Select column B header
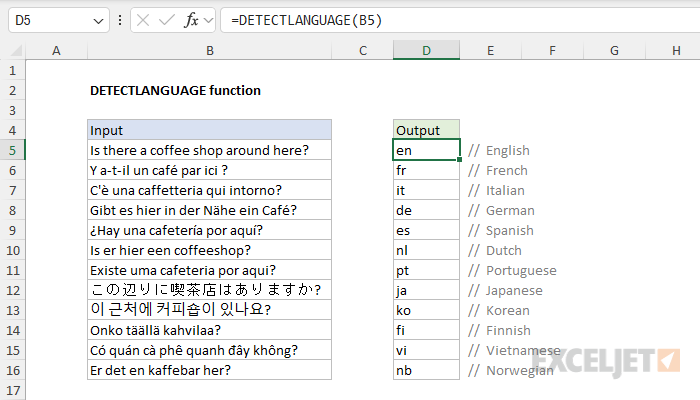The width and height of the screenshot is (700, 400). coord(209,50)
